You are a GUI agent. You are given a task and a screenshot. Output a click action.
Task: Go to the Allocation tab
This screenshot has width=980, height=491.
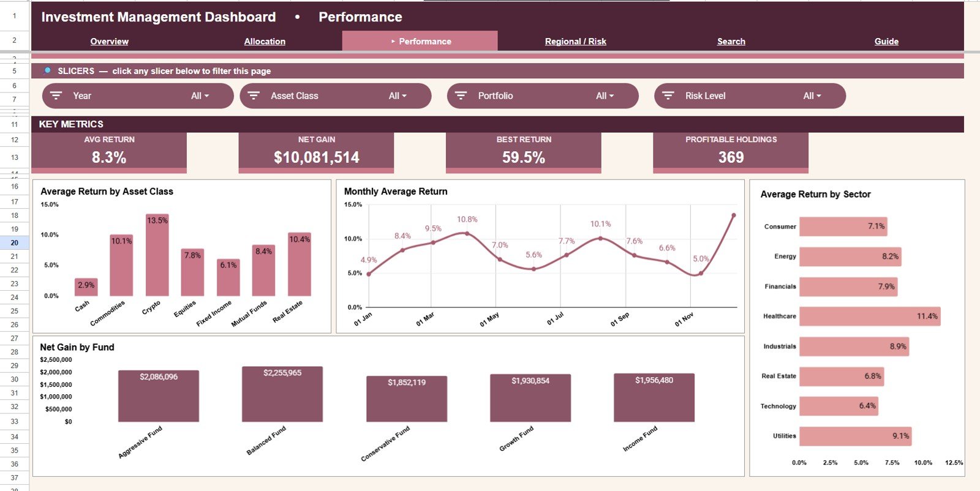pos(265,41)
